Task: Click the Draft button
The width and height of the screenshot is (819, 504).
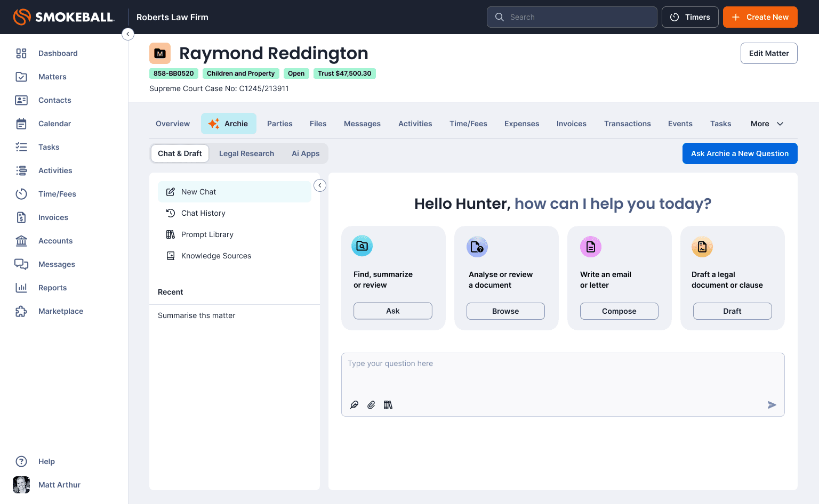Action: click(733, 311)
